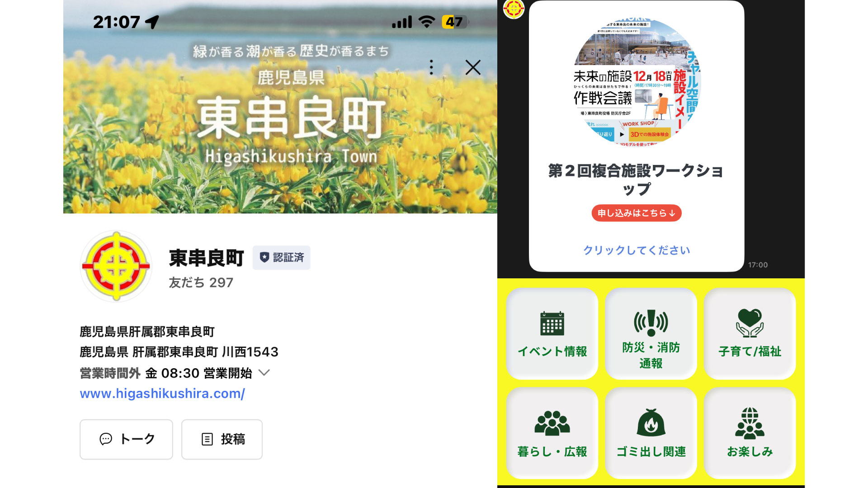Open the three-dot more options menu
Screen dimensions: 868x488
tap(431, 67)
